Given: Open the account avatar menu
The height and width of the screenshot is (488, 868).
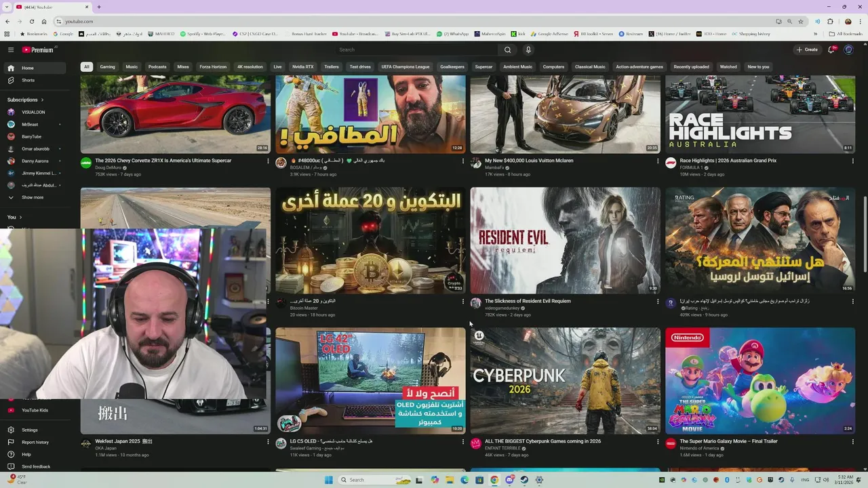Looking at the screenshot, I should click(848, 49).
